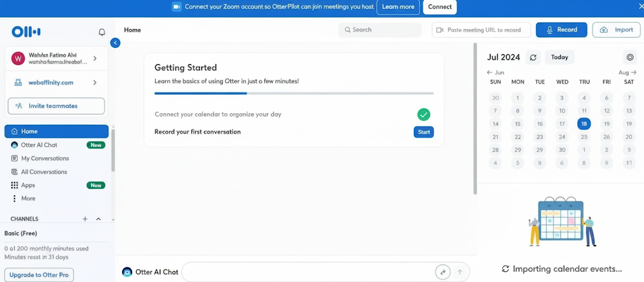Expand the user account chevron
Viewport: 644px width, 282px height.
click(x=95, y=59)
